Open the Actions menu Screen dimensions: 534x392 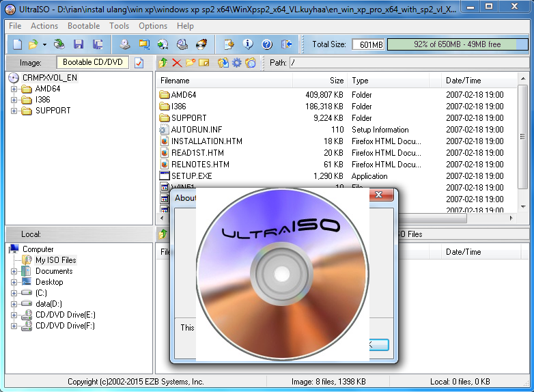coord(44,26)
